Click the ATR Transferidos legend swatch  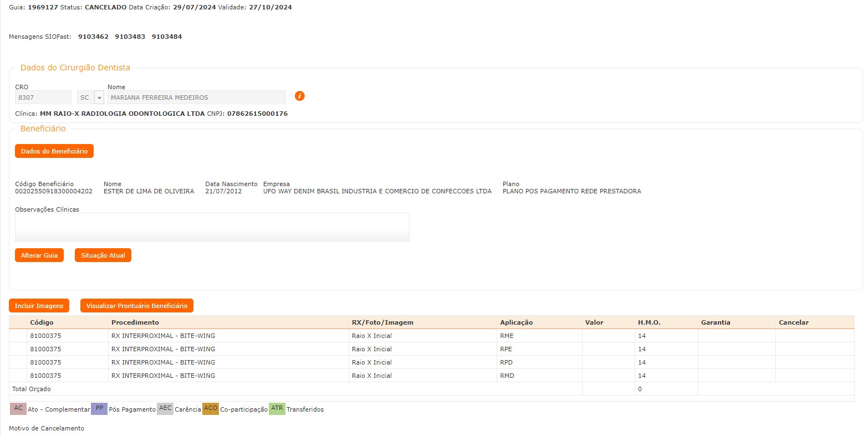tap(277, 409)
